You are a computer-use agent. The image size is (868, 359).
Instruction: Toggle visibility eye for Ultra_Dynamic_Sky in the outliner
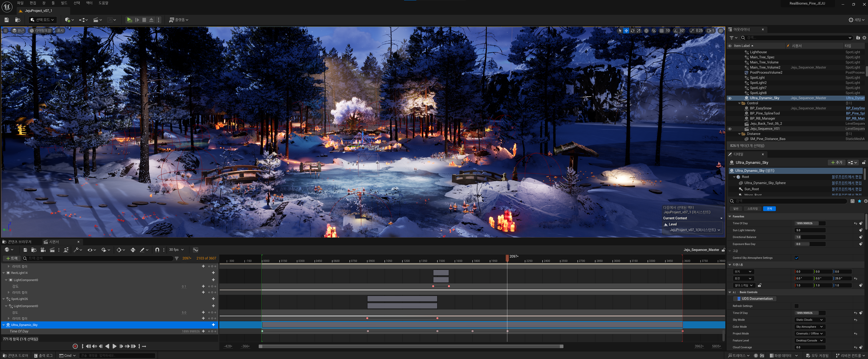click(x=730, y=98)
